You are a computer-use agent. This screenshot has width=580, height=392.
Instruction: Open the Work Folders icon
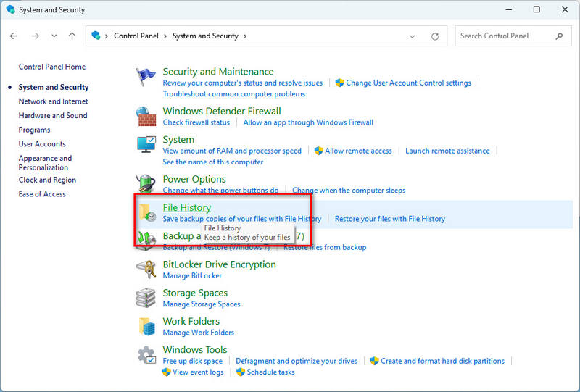point(146,327)
